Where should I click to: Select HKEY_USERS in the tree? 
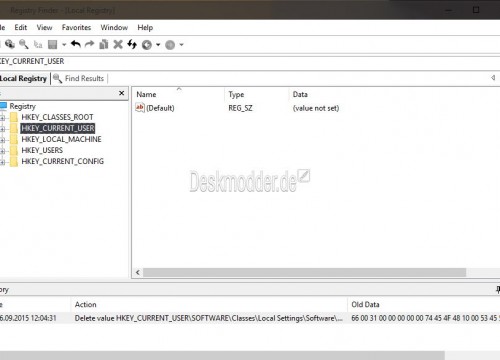pyautogui.click(x=42, y=150)
